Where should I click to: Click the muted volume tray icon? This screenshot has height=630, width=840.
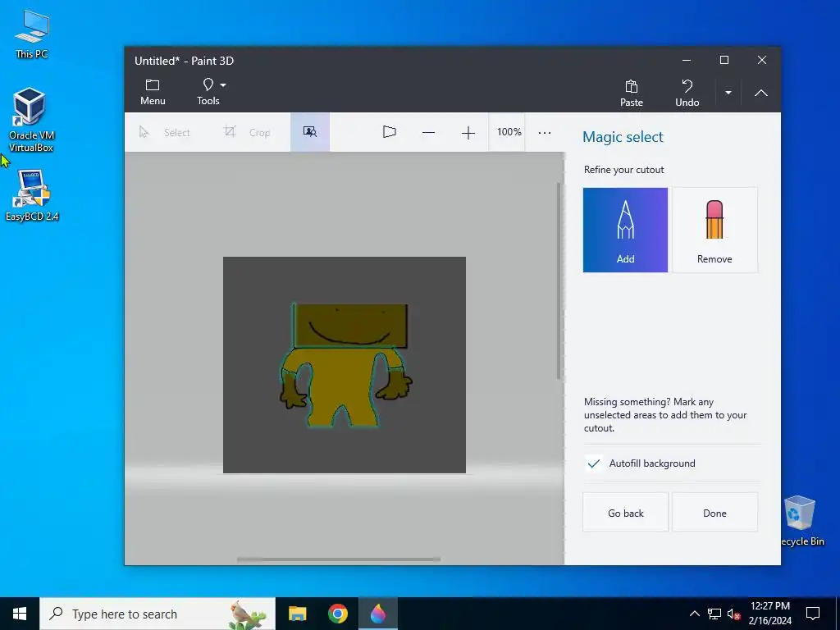click(734, 614)
